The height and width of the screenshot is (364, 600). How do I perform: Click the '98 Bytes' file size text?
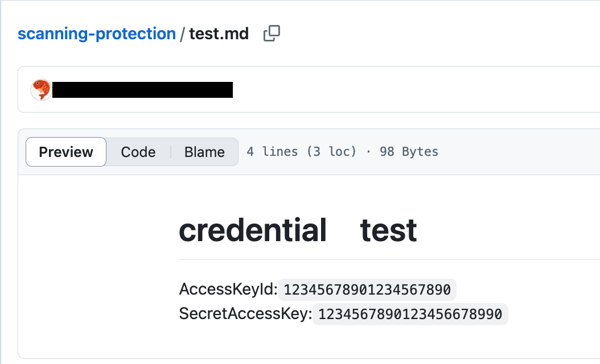409,152
